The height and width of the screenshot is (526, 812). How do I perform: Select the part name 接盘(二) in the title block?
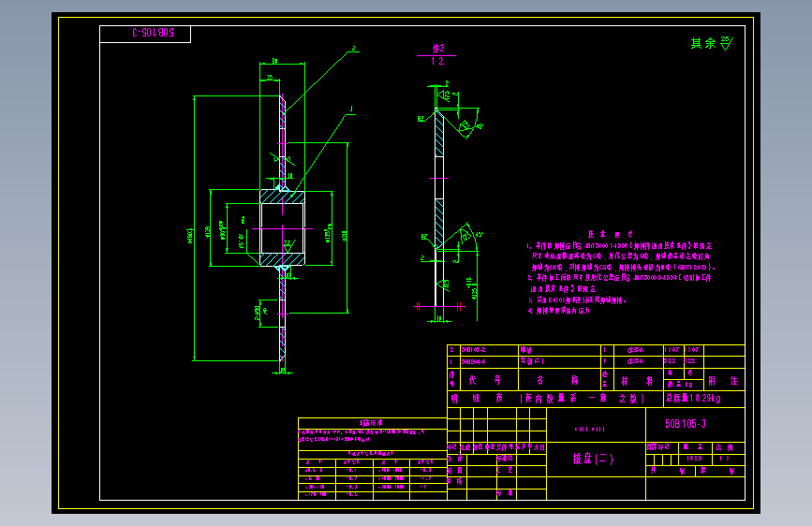[593, 460]
